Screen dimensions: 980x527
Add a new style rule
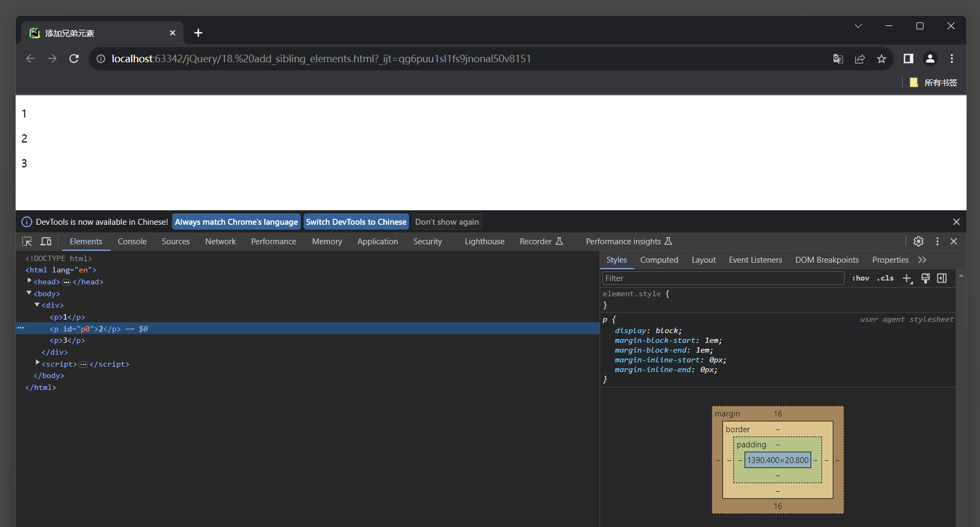[907, 278]
